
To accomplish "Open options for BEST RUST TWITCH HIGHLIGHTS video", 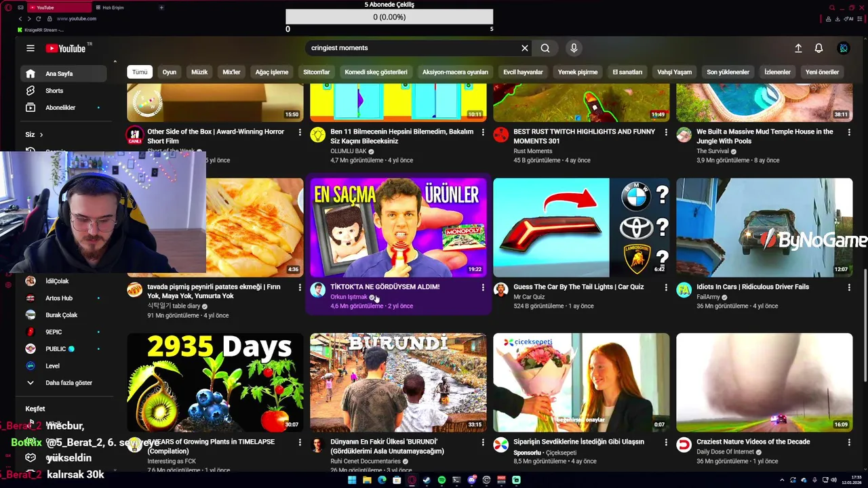I will pos(666,133).
